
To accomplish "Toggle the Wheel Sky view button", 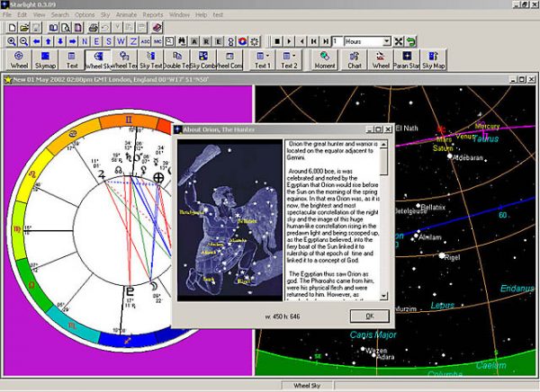I will 98,59.
